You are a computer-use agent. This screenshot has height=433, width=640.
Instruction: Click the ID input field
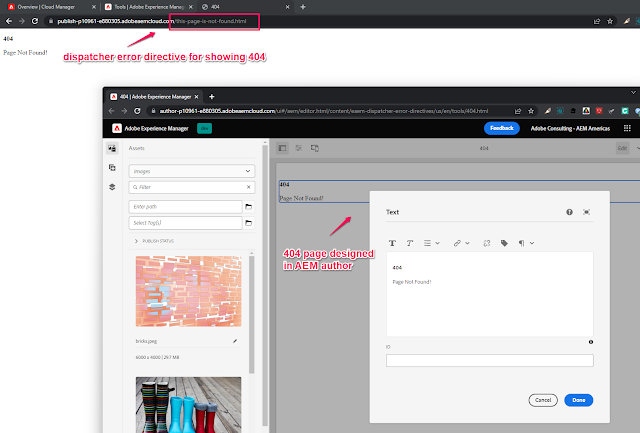[490, 360]
